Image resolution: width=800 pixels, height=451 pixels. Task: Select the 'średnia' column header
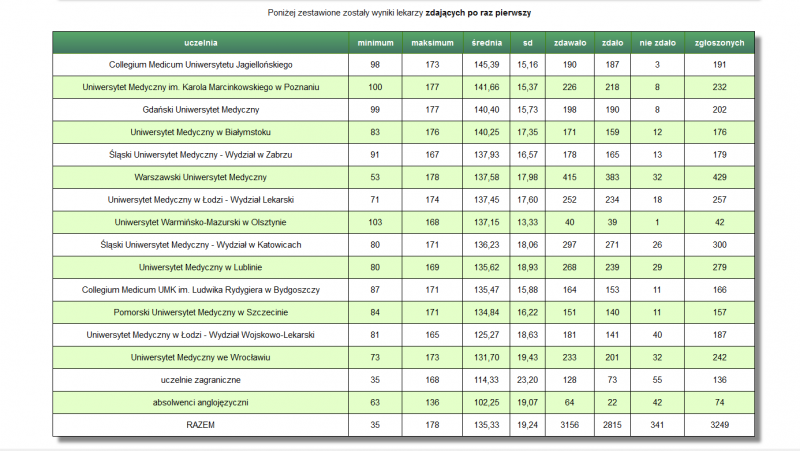point(487,43)
